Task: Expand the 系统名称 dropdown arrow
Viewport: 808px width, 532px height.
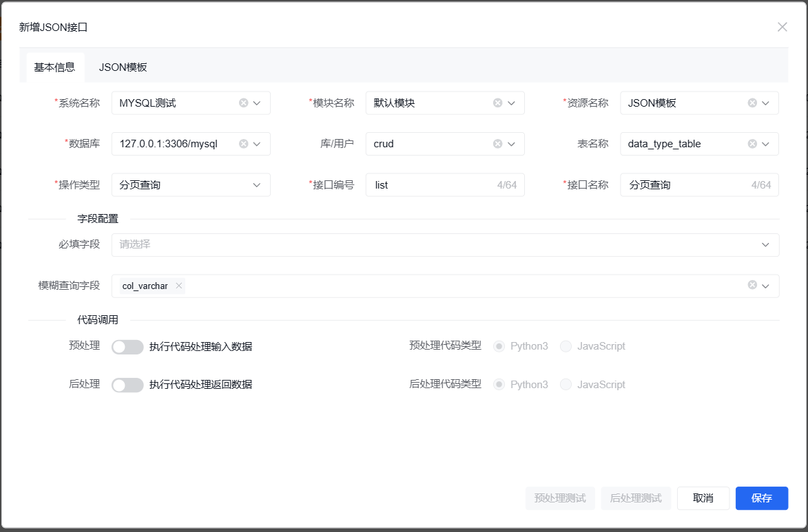Action: click(257, 103)
